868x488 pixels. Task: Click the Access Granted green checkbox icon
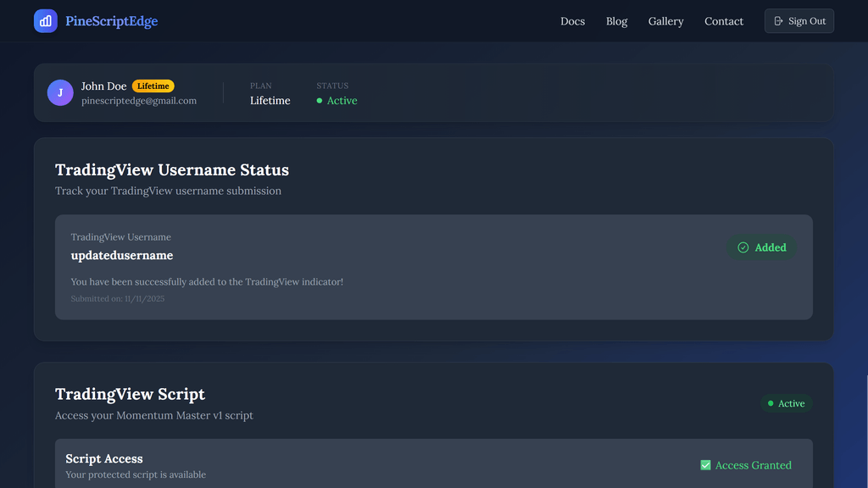click(x=705, y=465)
